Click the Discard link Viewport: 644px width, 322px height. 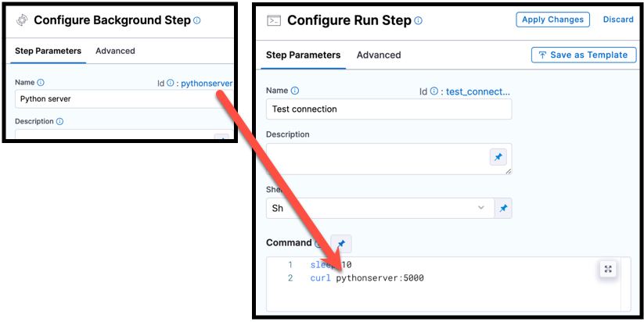(618, 20)
